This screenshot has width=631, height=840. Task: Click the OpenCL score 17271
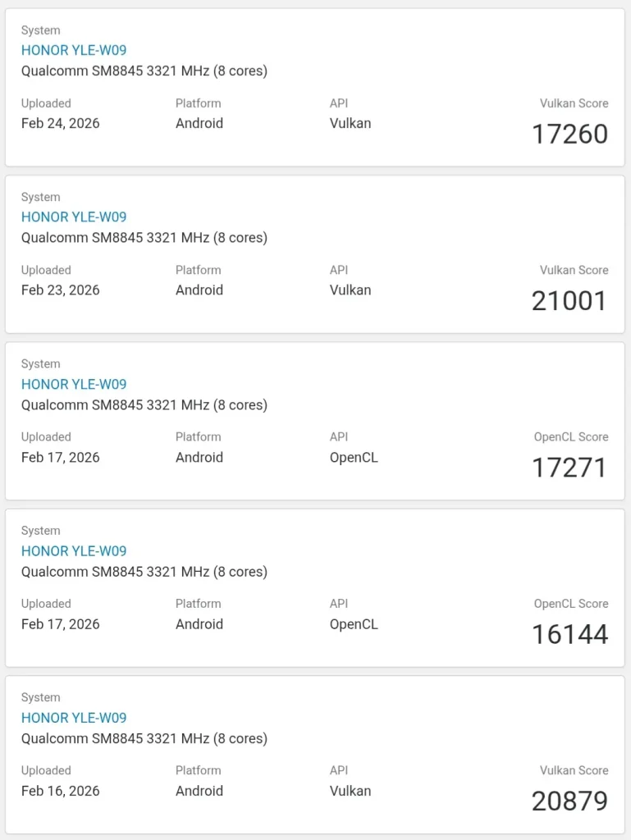[569, 468]
